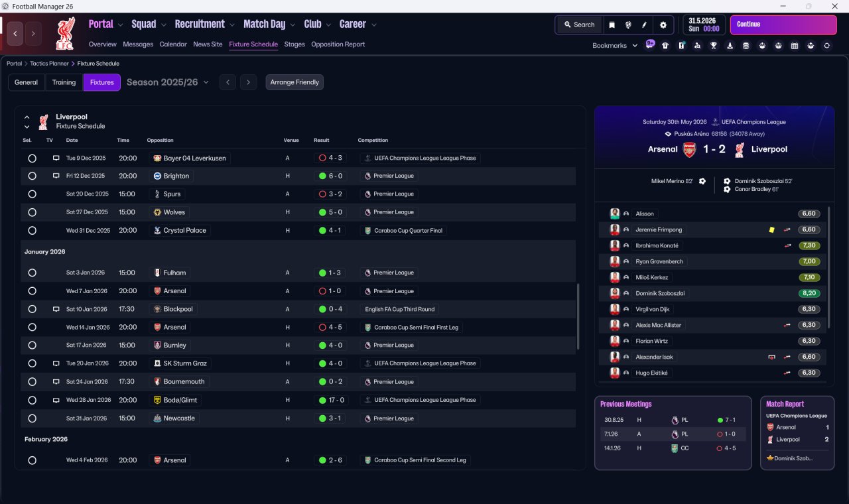849x504 pixels.
Task: Open the world globe icon in toolbar
Action: (628, 25)
